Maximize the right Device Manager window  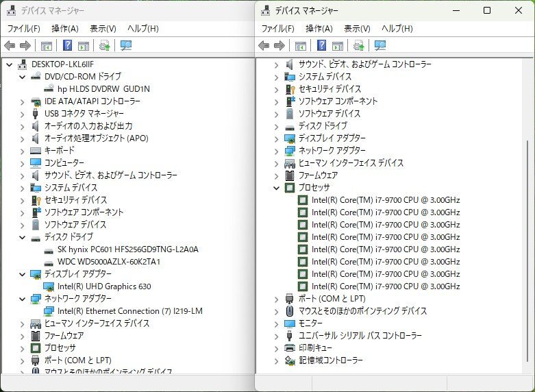click(487, 10)
